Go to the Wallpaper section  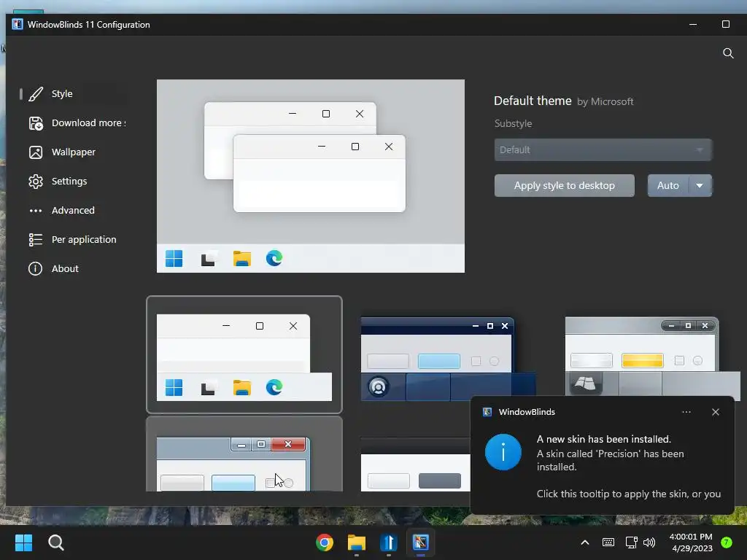(73, 152)
